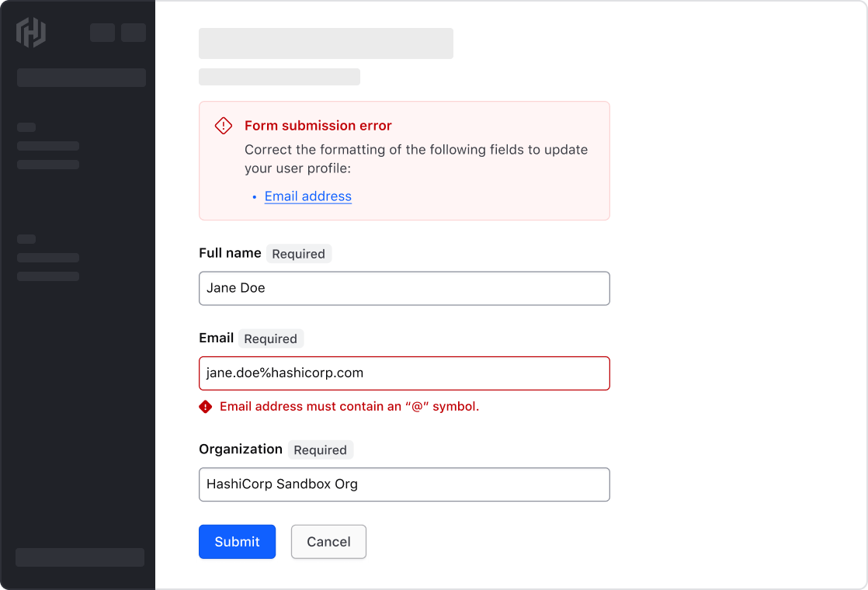868x590 pixels.
Task: Select the top page title placeholder block
Action: pyautogui.click(x=325, y=43)
